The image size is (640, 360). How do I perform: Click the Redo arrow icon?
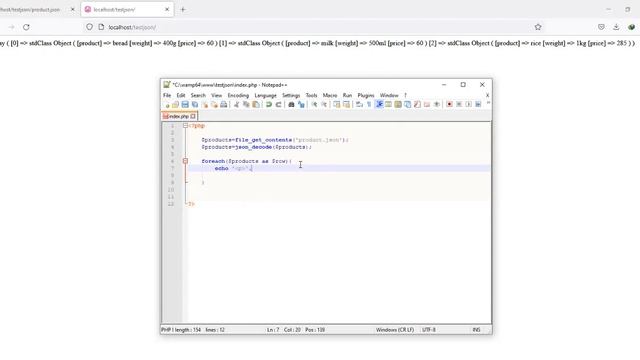tap(278, 105)
